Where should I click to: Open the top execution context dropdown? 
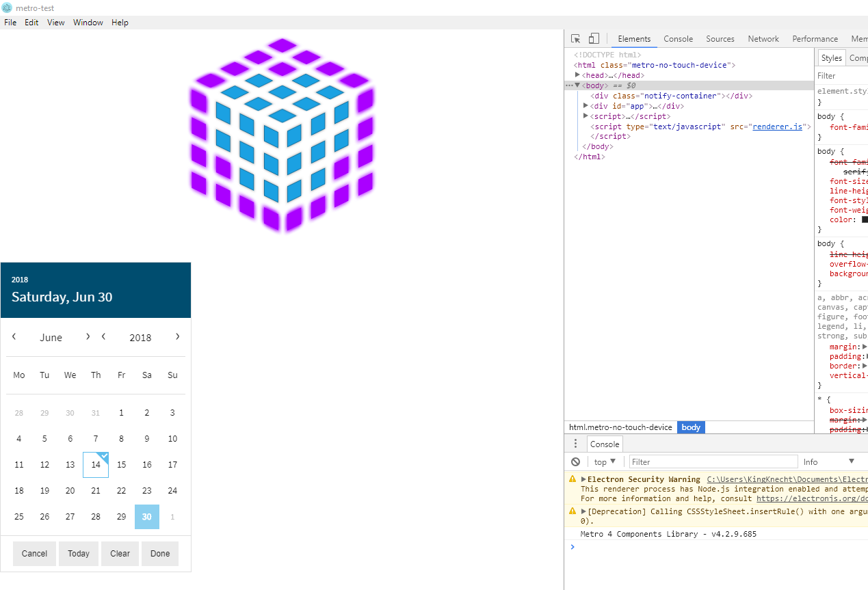604,461
